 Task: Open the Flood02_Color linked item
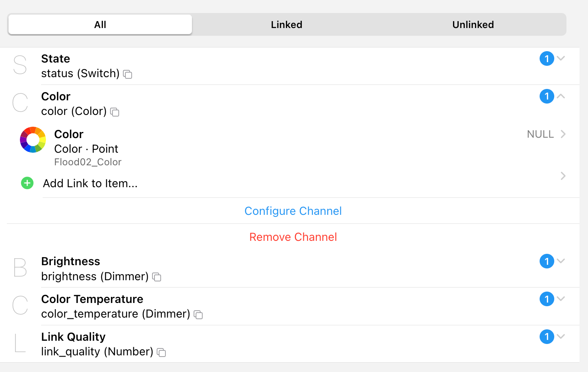pos(285,147)
